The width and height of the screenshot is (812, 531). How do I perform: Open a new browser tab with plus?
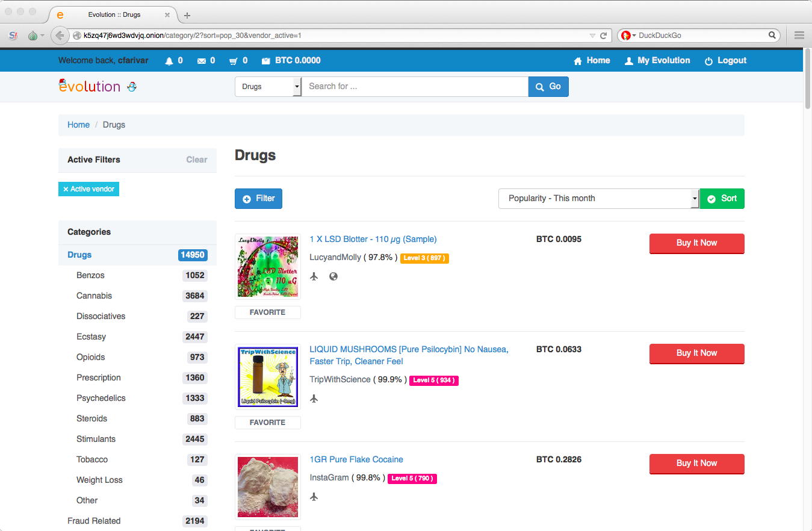[187, 15]
